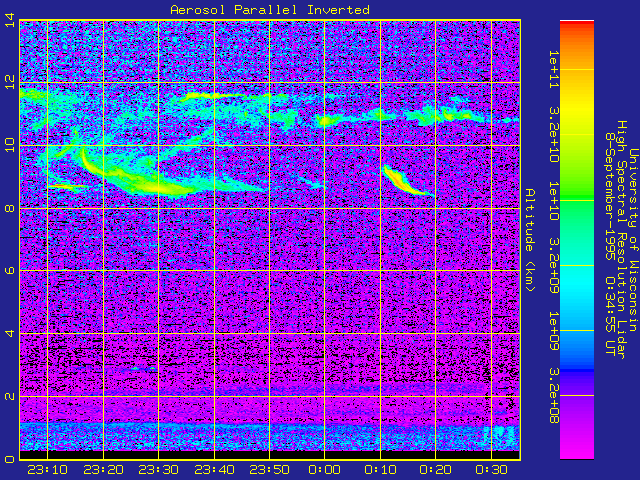Click the 0:10 time axis label

click(380, 470)
